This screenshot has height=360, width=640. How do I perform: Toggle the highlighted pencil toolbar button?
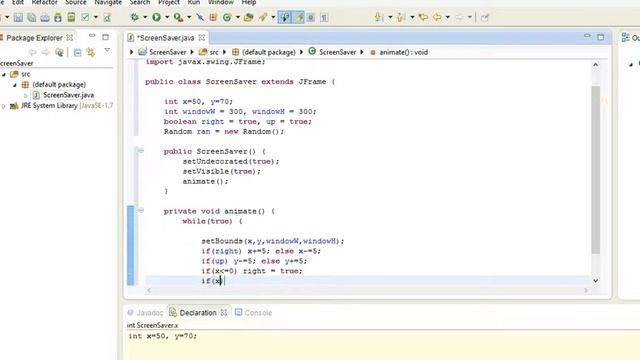(299, 18)
